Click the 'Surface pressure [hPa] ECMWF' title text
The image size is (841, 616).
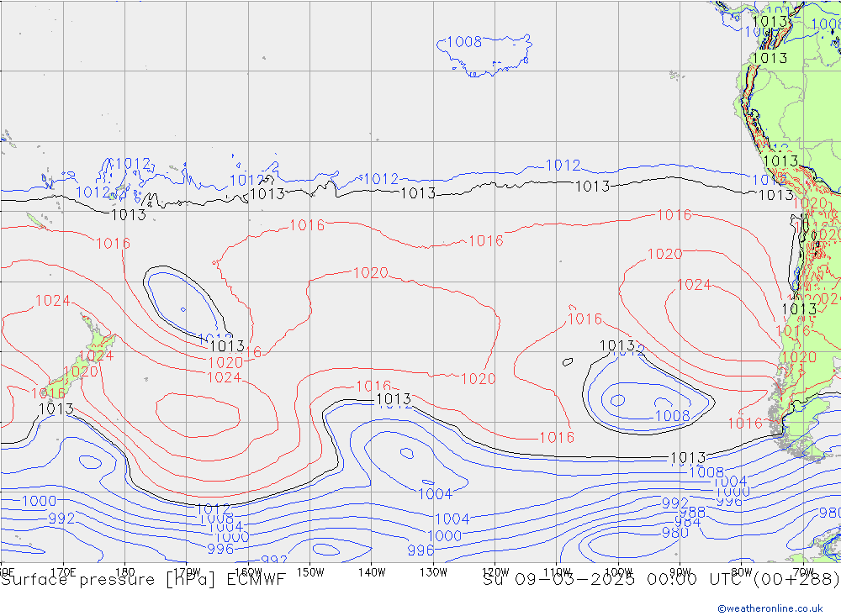point(143,580)
